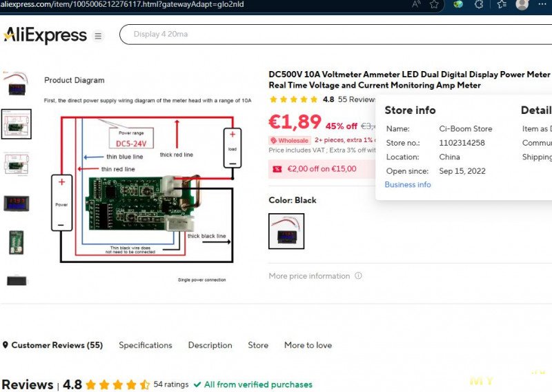
Task: Switch to the Specifications tab
Action: (x=145, y=345)
